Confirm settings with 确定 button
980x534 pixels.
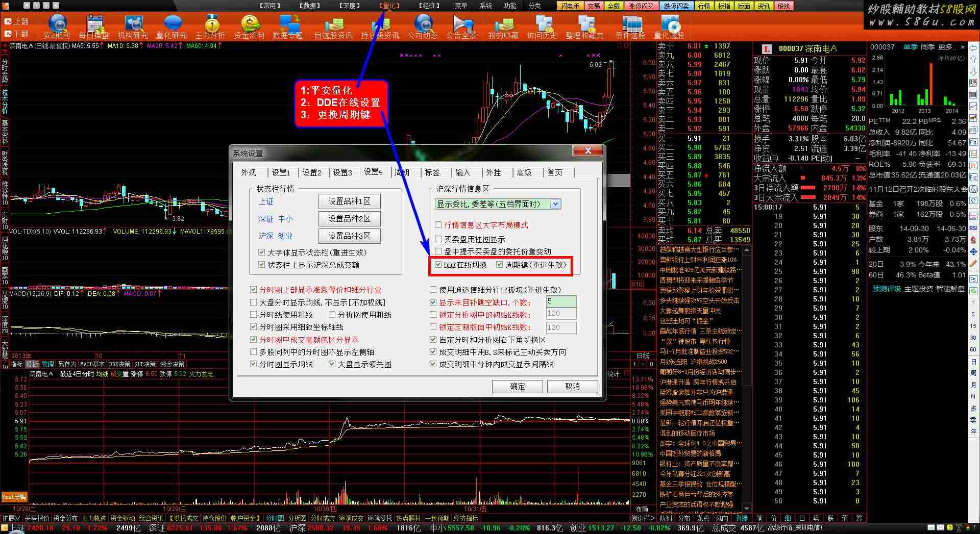pos(518,387)
